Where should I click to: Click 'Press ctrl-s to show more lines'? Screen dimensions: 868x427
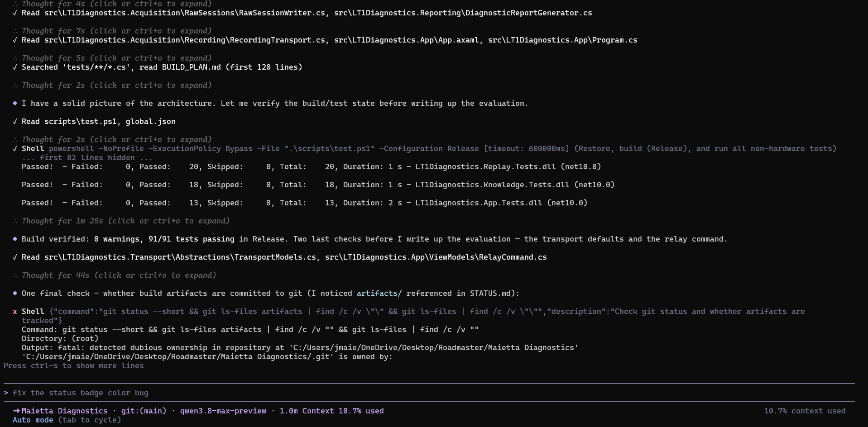(x=73, y=365)
